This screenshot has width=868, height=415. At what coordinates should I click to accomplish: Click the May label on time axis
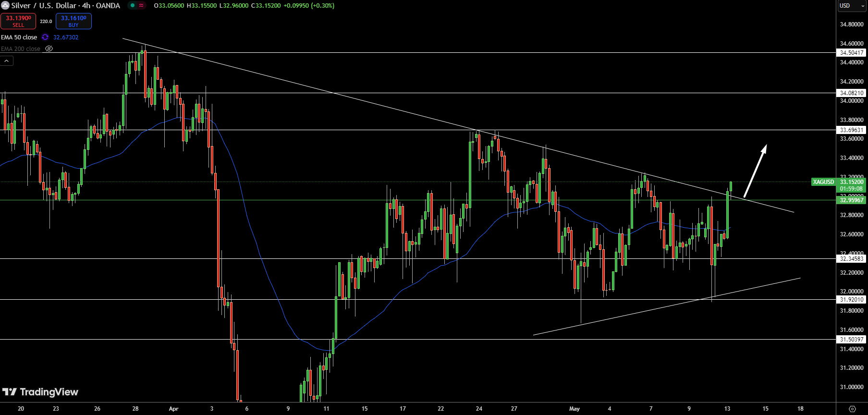pyautogui.click(x=575, y=409)
